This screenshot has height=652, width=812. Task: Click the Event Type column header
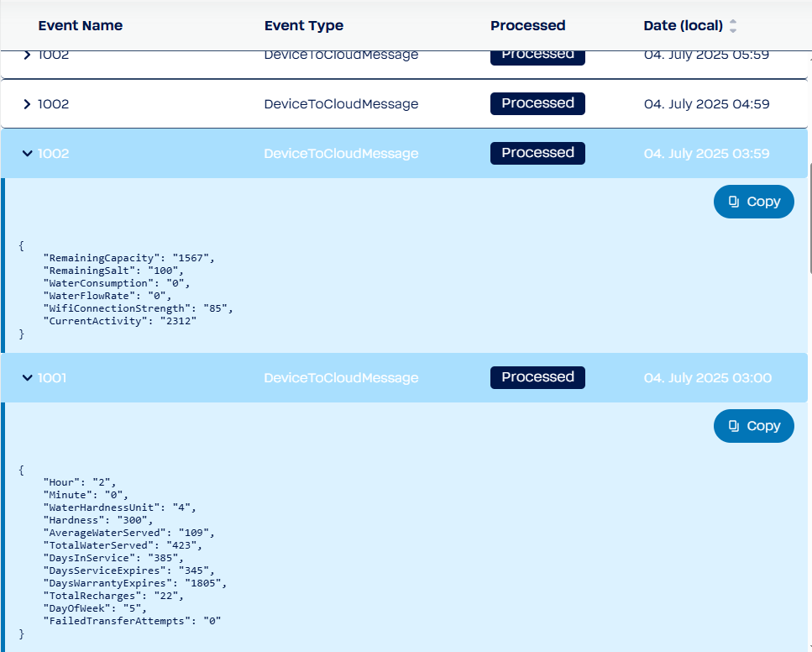pyautogui.click(x=303, y=26)
